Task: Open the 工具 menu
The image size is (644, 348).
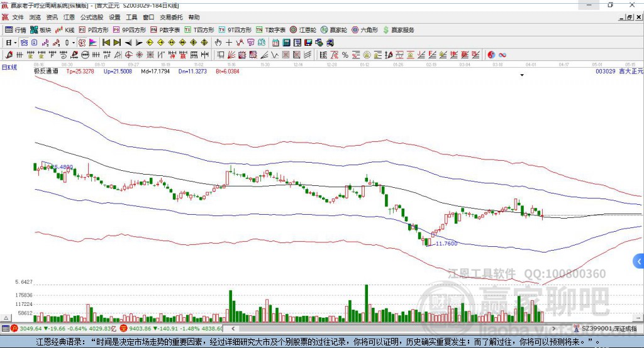Action: (x=131, y=17)
